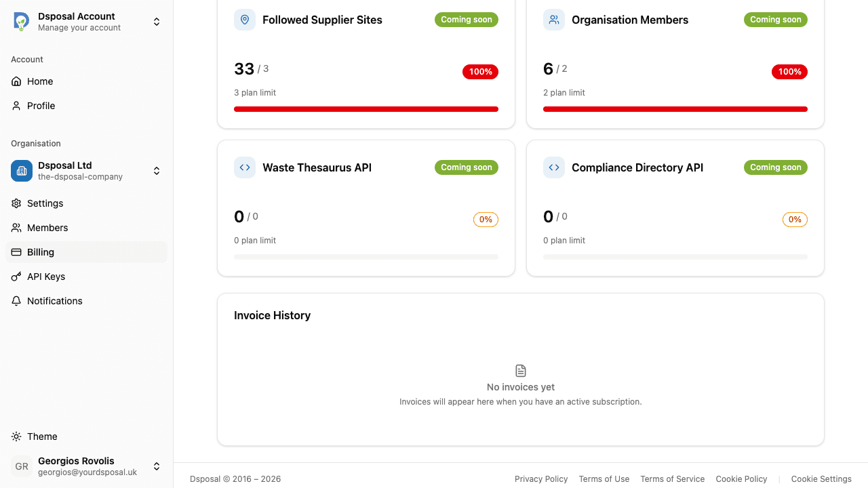Click the Followed Supplier Sites location pin icon

[x=245, y=20]
